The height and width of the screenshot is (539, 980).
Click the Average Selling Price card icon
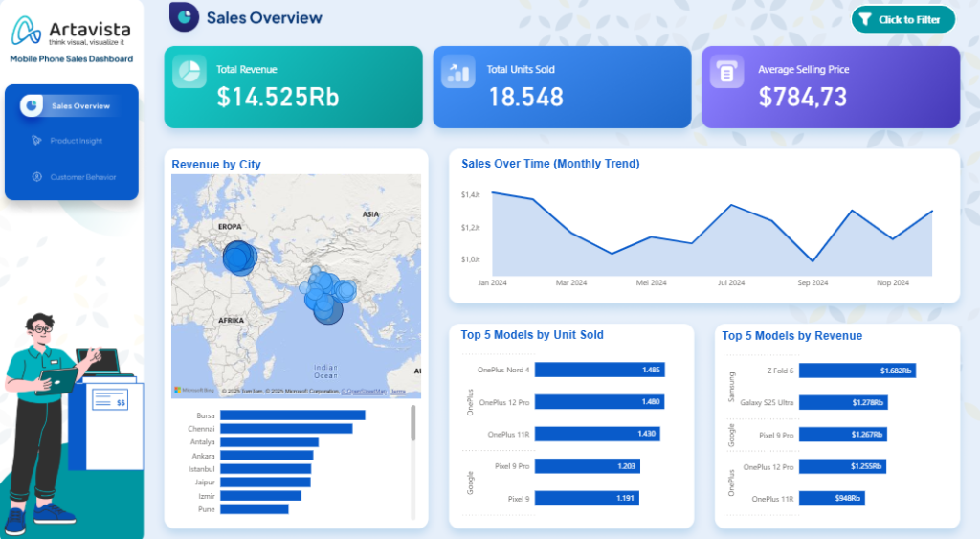tap(727, 71)
